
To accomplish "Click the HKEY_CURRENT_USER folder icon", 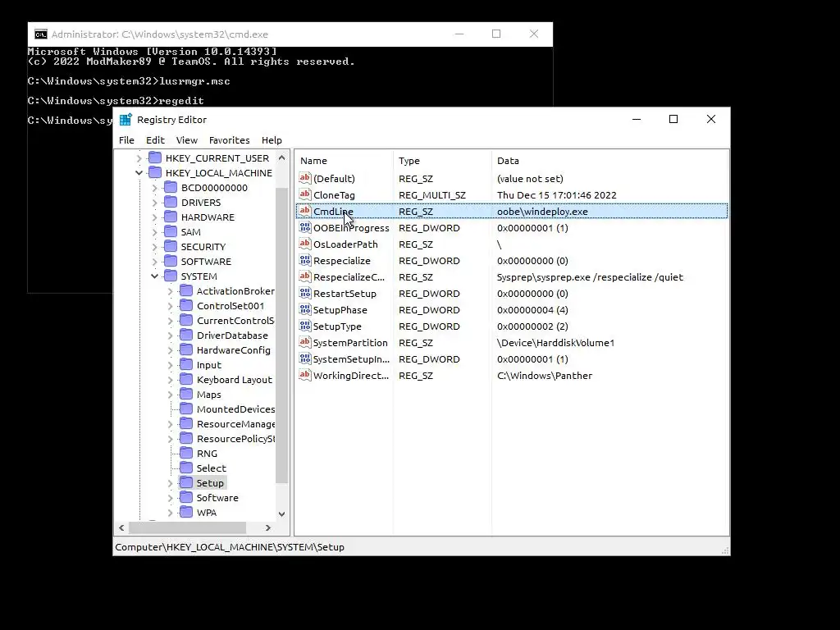I will pyautogui.click(x=155, y=157).
